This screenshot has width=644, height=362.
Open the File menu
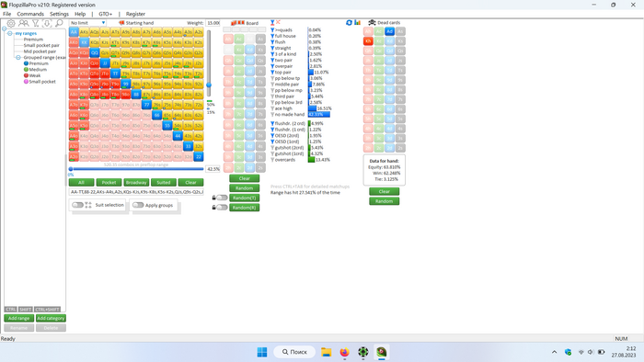(x=7, y=14)
